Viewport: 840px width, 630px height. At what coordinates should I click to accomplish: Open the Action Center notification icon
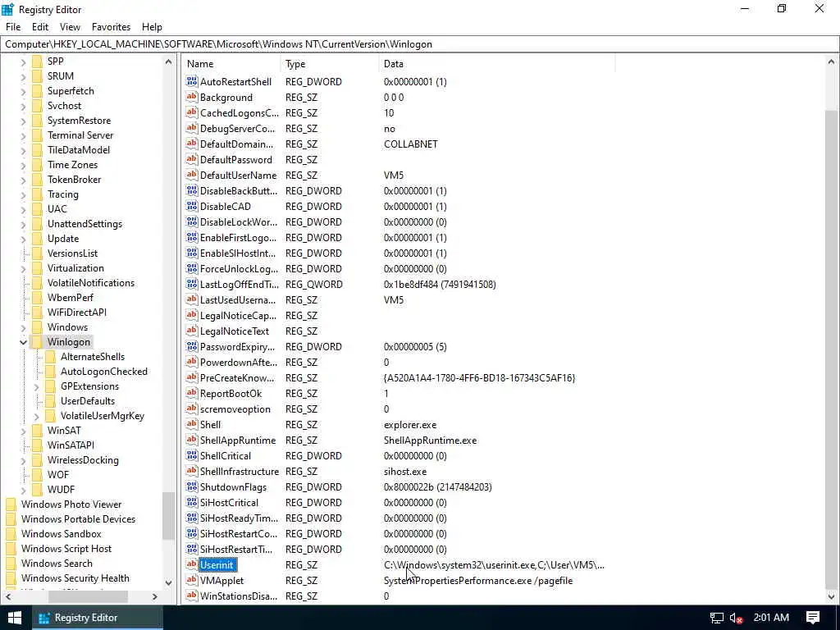coord(813,618)
